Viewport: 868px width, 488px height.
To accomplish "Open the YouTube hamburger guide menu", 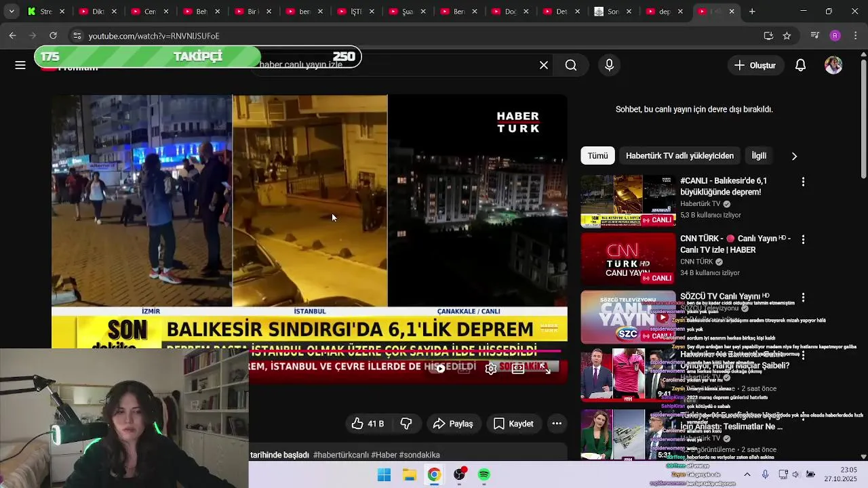I will (20, 65).
